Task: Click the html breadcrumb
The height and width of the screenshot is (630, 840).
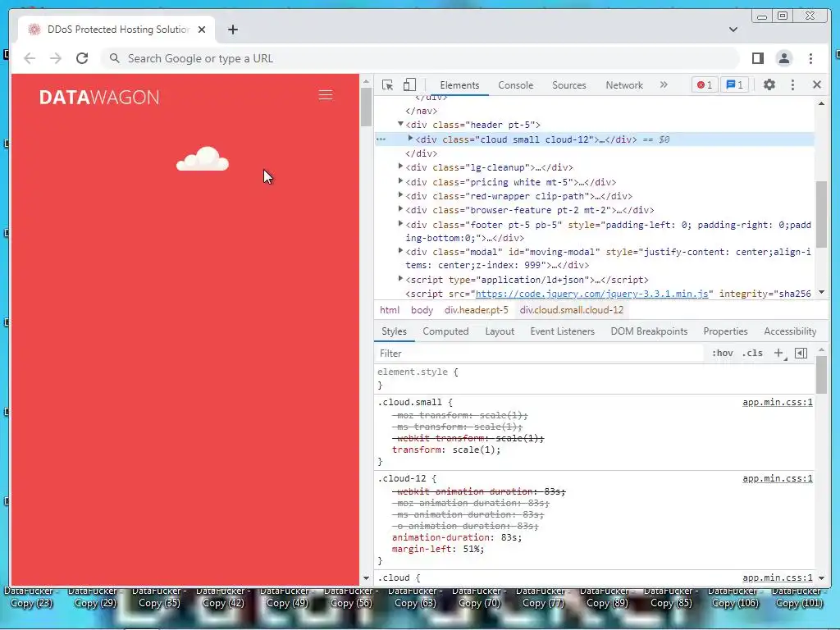Action: click(x=390, y=310)
